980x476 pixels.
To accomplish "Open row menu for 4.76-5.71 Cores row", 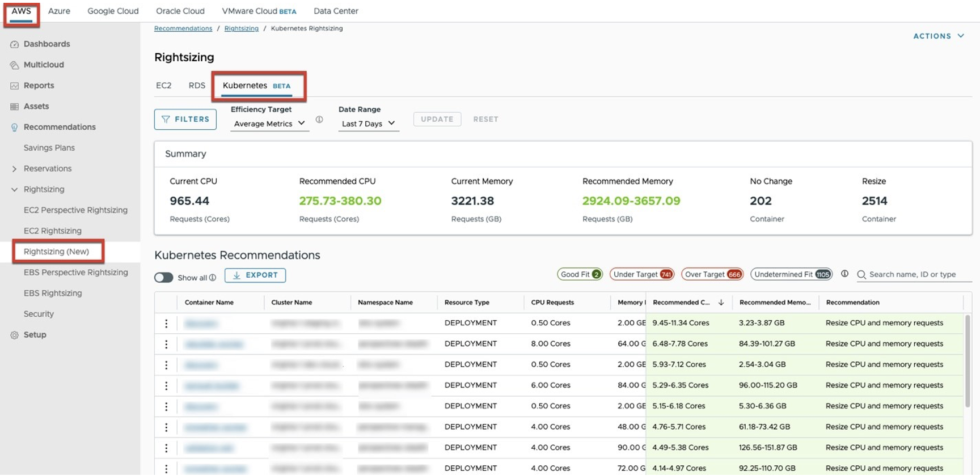I will (166, 427).
